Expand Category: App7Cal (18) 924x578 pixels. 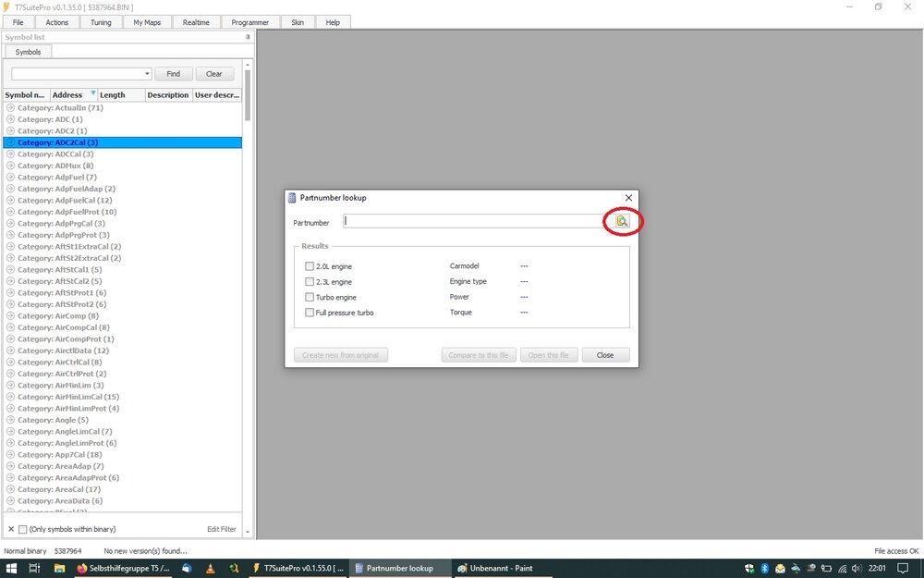point(10,454)
